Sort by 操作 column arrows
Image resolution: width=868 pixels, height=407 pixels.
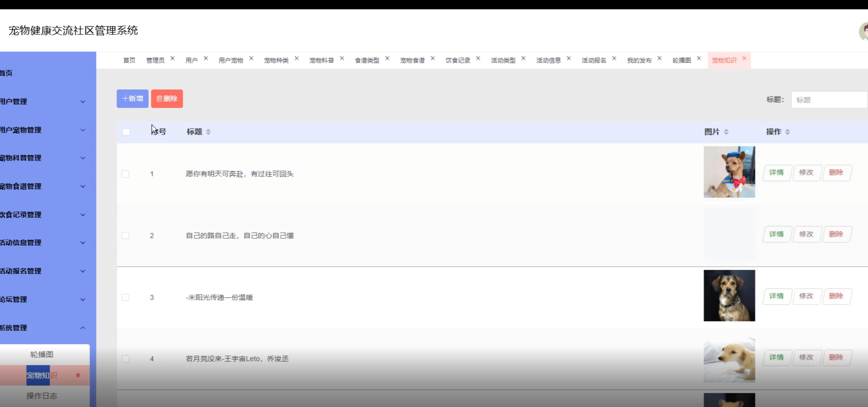tap(787, 132)
